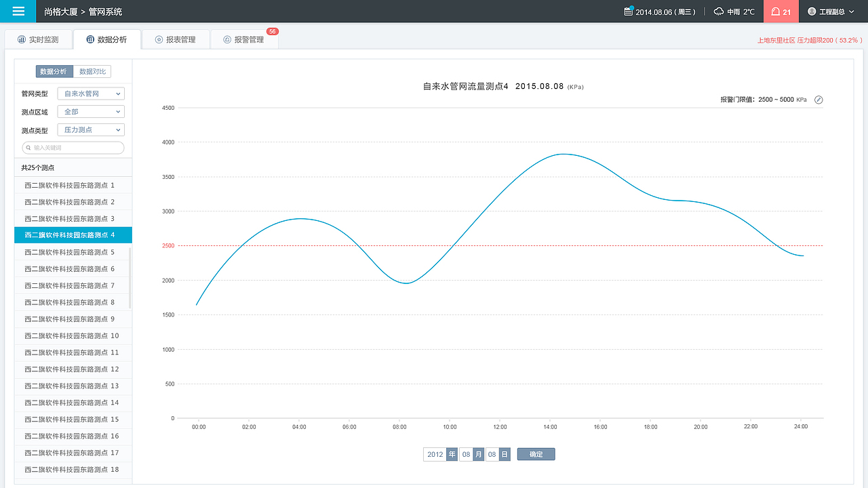
Task: Open the 管网类型 dropdown
Action: (x=91, y=94)
